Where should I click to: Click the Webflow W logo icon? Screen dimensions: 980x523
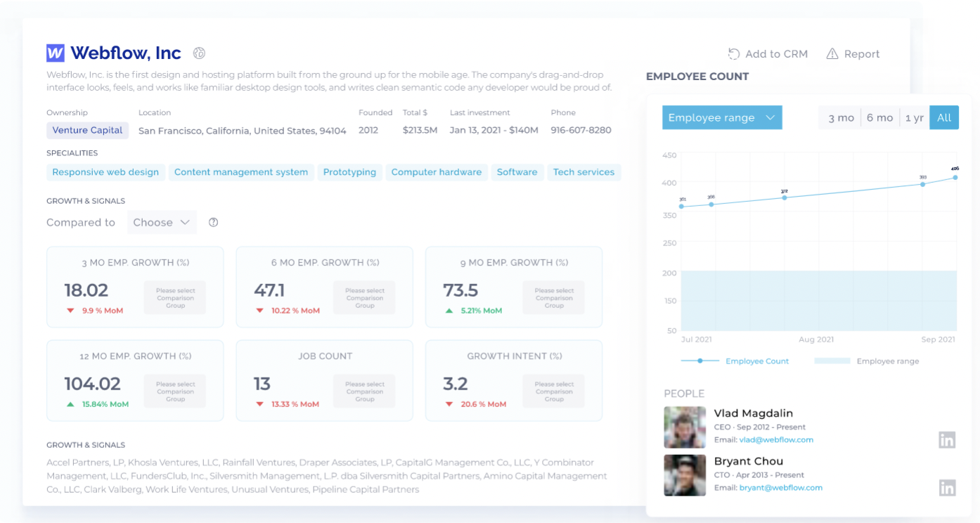point(56,53)
